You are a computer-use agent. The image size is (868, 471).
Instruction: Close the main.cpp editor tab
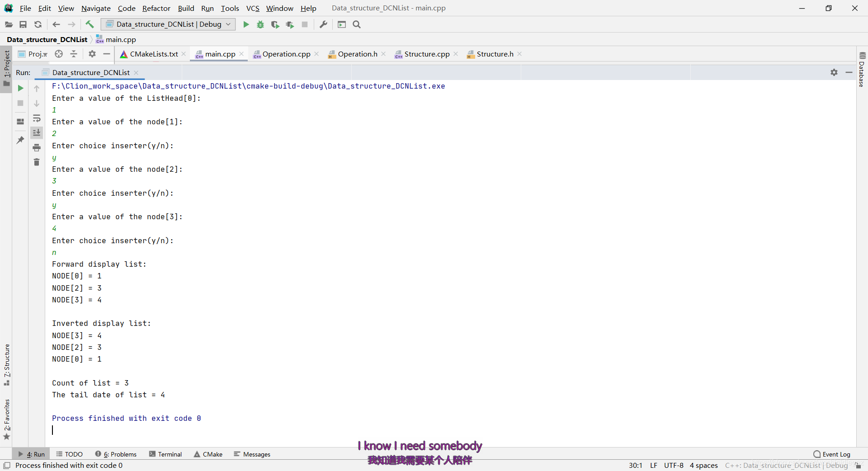coord(241,54)
